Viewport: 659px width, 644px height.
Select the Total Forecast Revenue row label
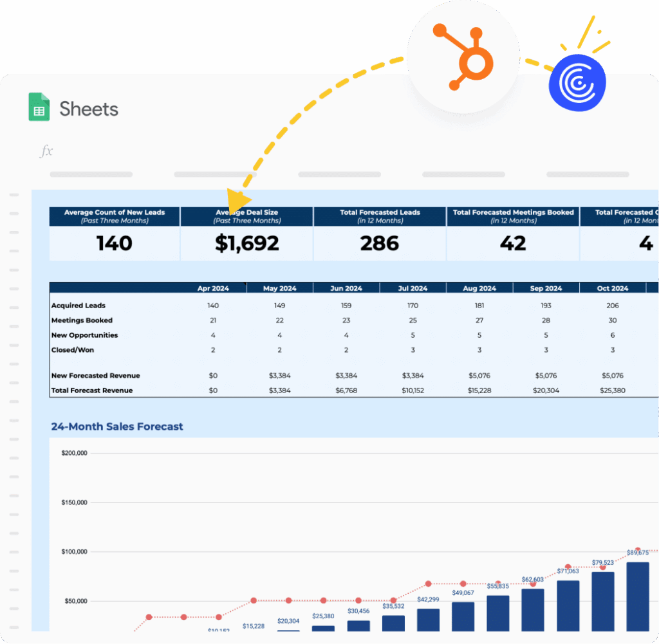pos(92,391)
